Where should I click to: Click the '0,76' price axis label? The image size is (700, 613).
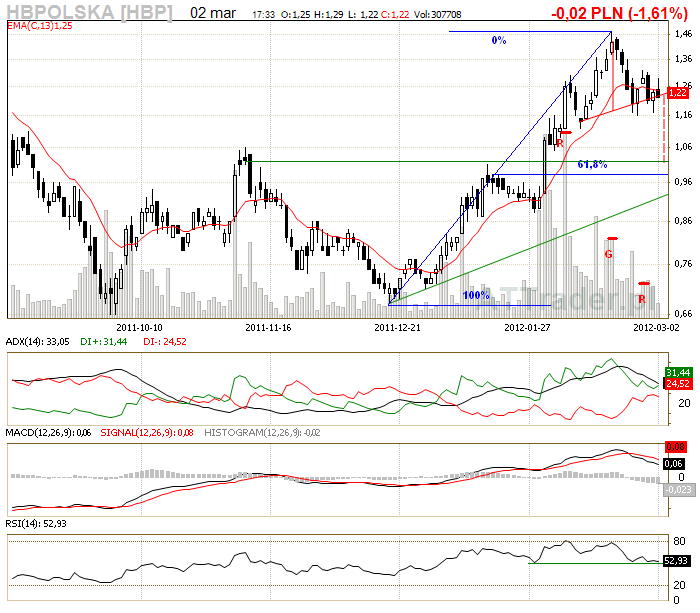point(683,264)
